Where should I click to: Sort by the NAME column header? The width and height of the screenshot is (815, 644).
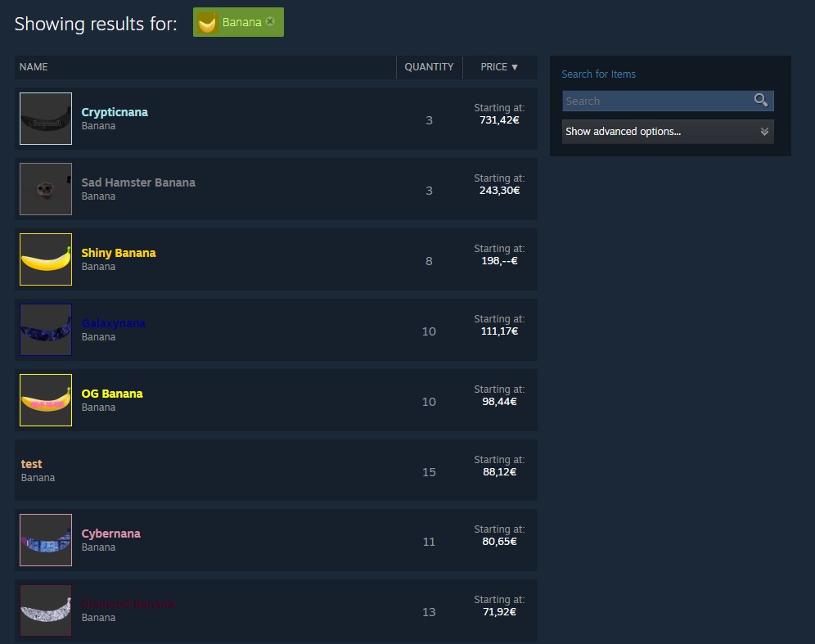click(x=34, y=67)
